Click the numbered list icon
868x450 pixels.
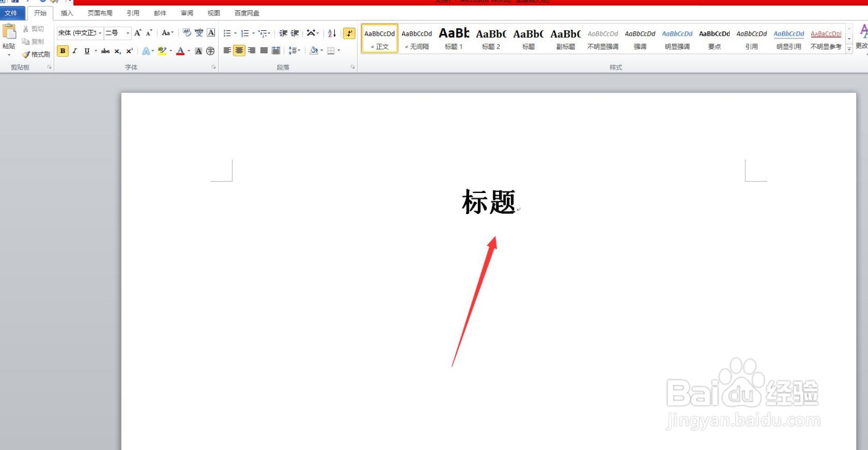(x=245, y=33)
